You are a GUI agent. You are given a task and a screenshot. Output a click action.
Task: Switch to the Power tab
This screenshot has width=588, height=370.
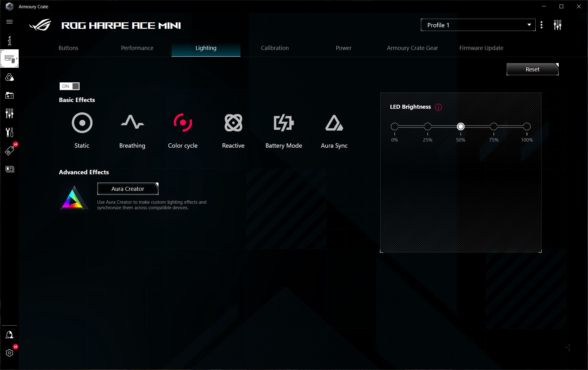pyautogui.click(x=344, y=48)
